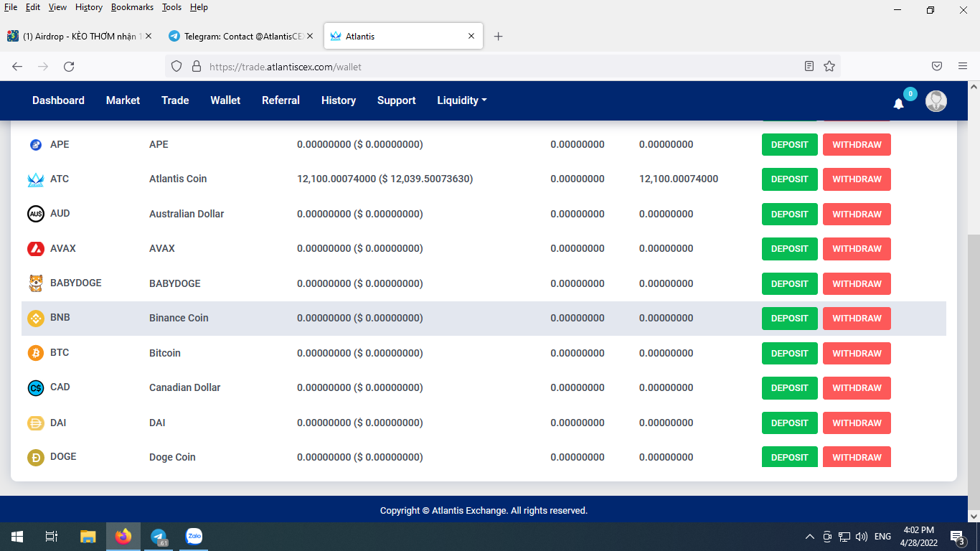Screen dimensions: 980x551
Task: Open the Pocket save icon
Action: pos(937,66)
